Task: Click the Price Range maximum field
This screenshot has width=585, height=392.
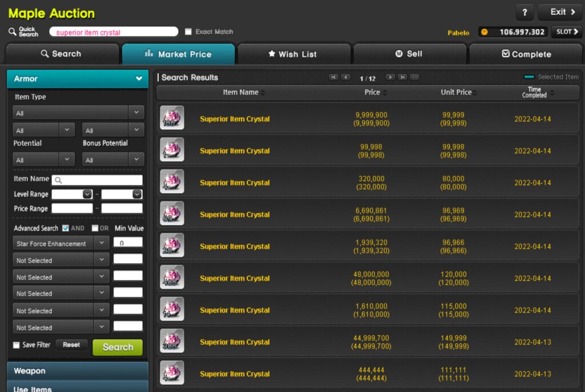Action: click(122, 209)
